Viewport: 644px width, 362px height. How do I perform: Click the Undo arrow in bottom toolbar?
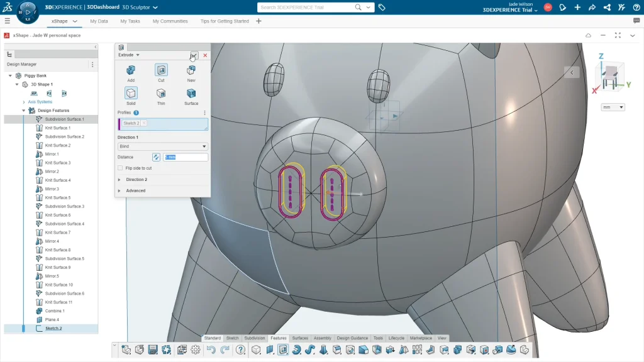tap(211, 350)
